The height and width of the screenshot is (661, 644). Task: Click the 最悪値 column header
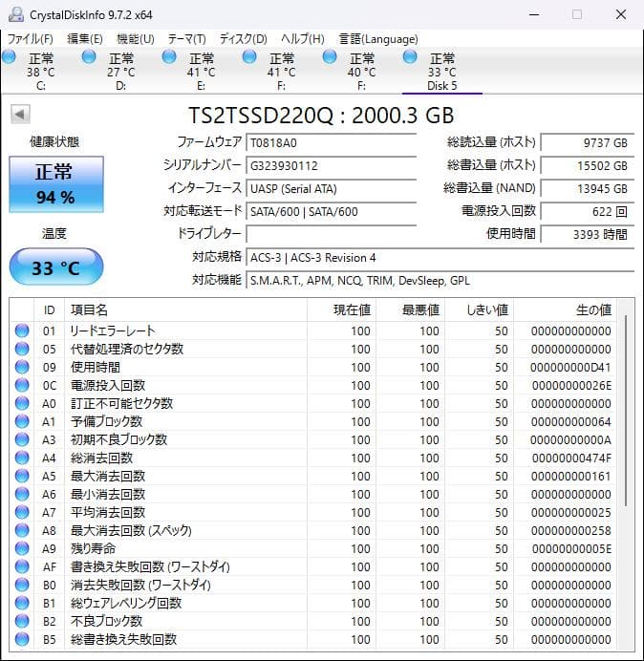(410, 309)
